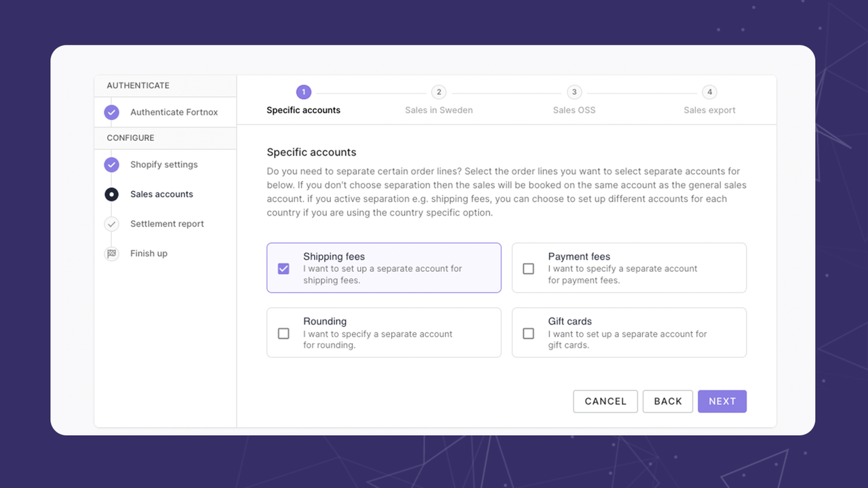This screenshot has width=868, height=488.
Task: Click the Sales accounts sidebar item
Action: click(x=161, y=195)
